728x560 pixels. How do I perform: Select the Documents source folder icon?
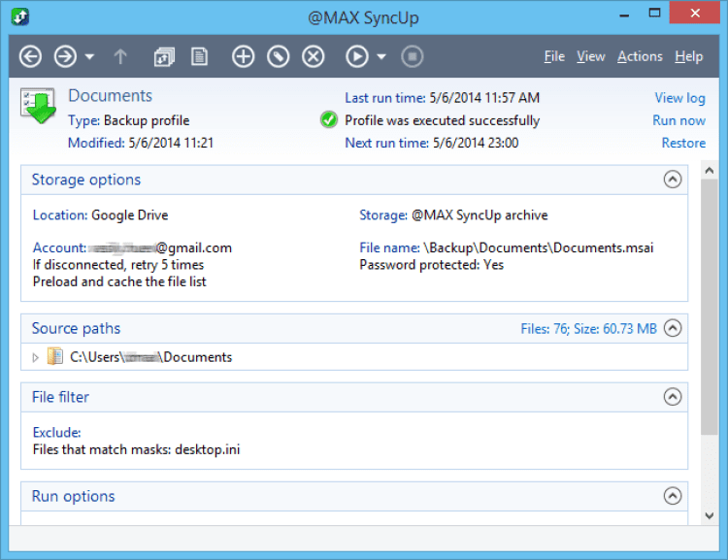coord(55,356)
